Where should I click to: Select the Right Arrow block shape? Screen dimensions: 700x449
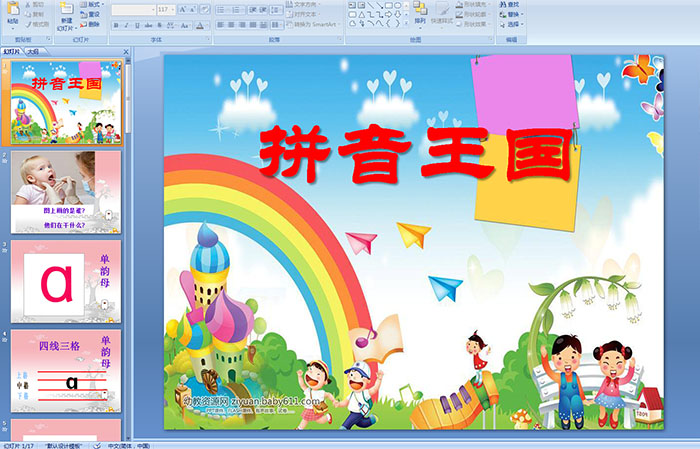[x=388, y=14]
